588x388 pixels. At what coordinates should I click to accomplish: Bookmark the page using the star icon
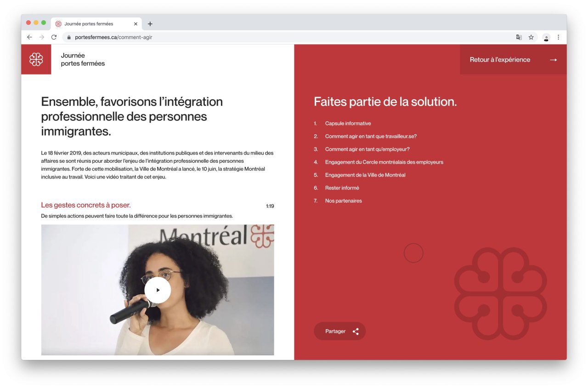[531, 37]
